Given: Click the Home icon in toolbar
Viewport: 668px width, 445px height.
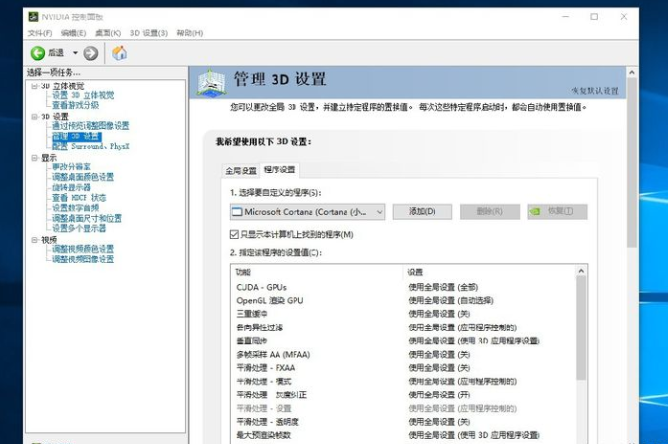Looking at the screenshot, I should [119, 53].
